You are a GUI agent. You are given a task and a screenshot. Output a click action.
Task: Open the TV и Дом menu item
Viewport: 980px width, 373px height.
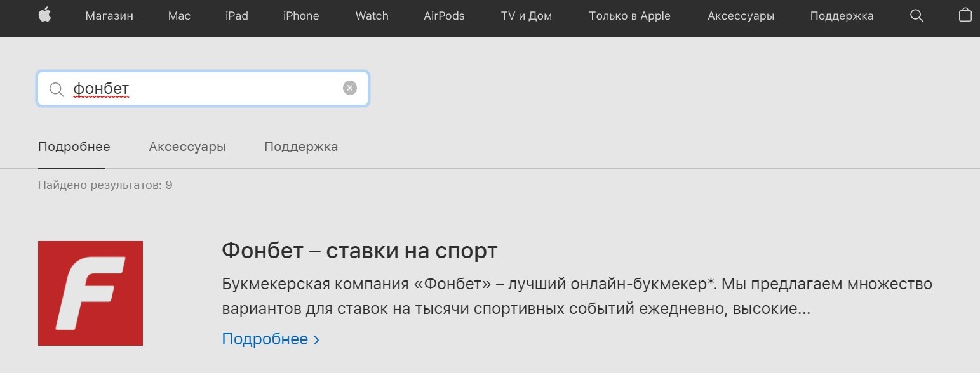(x=527, y=16)
